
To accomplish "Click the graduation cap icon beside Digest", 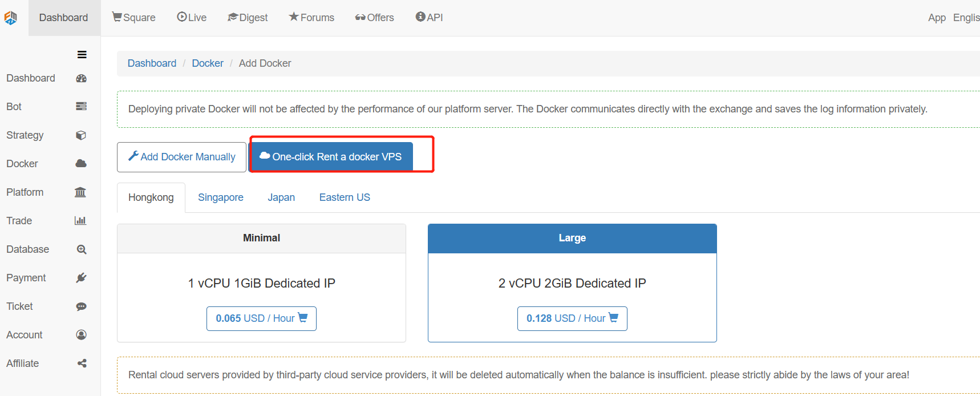I will [x=233, y=17].
